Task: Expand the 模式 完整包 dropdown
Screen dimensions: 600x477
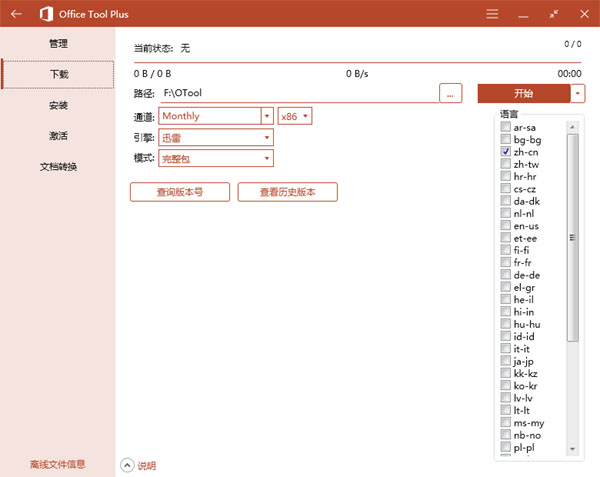Action: click(267, 158)
